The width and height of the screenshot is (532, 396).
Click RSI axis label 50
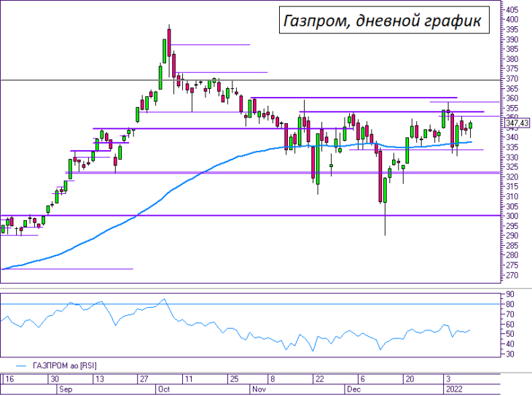coord(510,334)
